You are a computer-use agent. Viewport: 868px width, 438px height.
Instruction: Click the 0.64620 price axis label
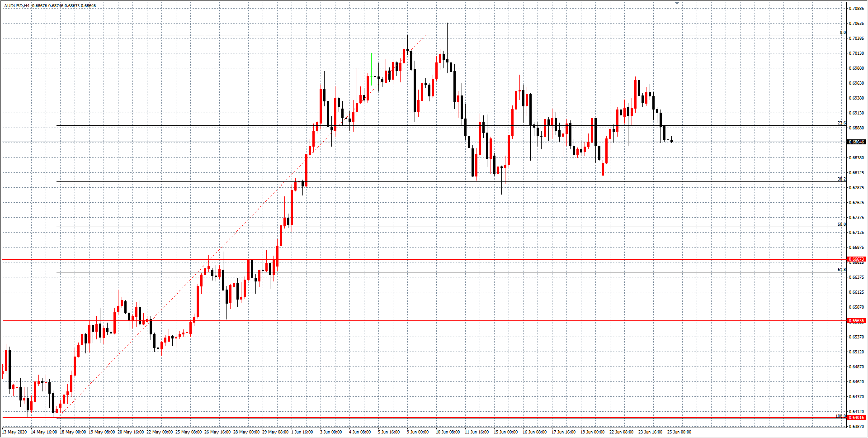[x=856, y=382]
